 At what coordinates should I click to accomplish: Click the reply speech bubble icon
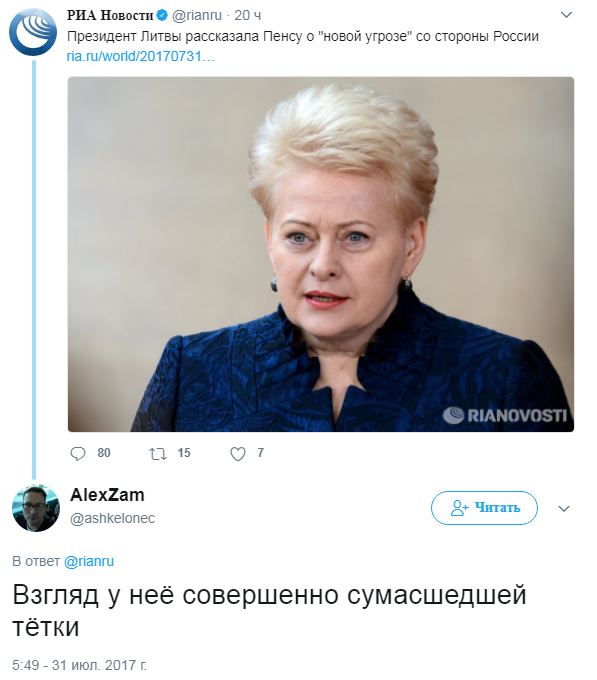point(78,454)
